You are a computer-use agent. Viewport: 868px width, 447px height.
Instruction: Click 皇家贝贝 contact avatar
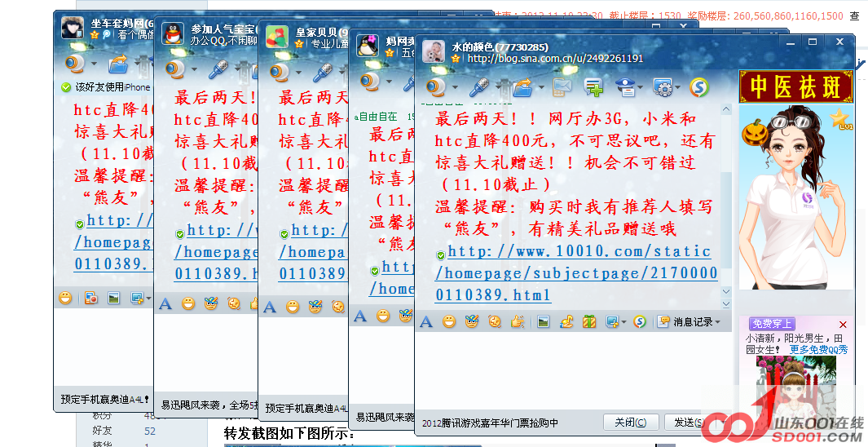277,37
